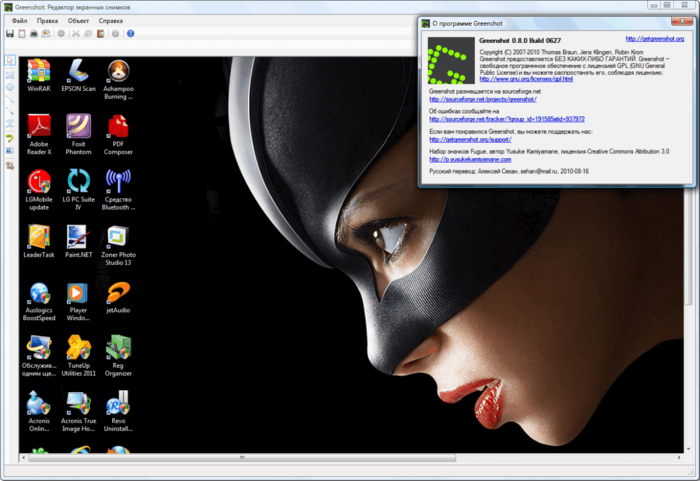The image size is (700, 481).
Task: Save the screenshot with the floppy disk icon
Action: click(10, 33)
